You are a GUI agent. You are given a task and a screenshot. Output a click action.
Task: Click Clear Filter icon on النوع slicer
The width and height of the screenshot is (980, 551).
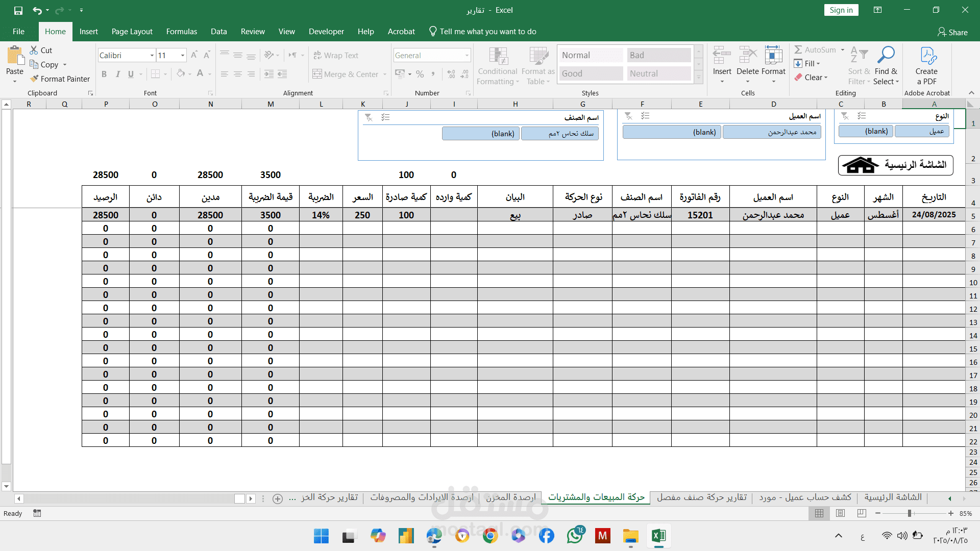(x=845, y=116)
